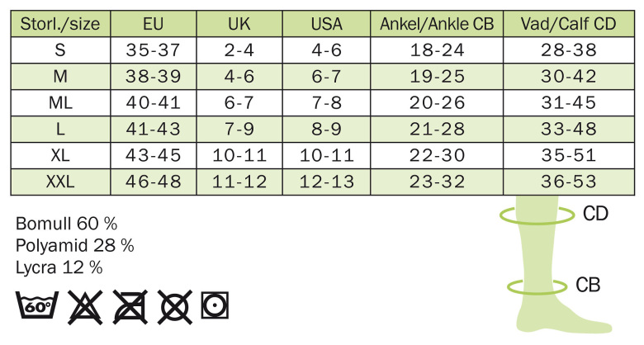The image size is (644, 345).
Task: Click the Lycra 12 % text
Action: pyautogui.click(x=59, y=267)
